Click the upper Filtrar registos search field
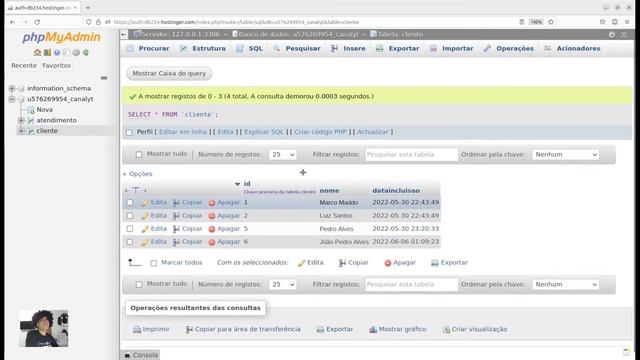The height and width of the screenshot is (360, 640). [411, 155]
